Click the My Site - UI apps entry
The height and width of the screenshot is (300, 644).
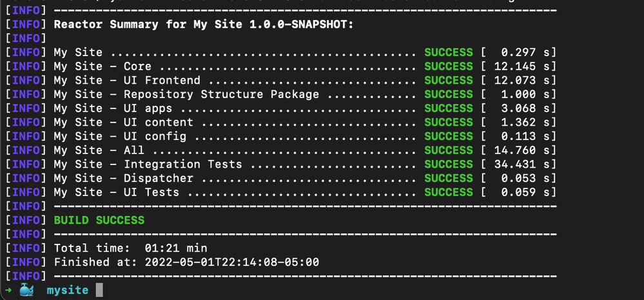coord(113,108)
